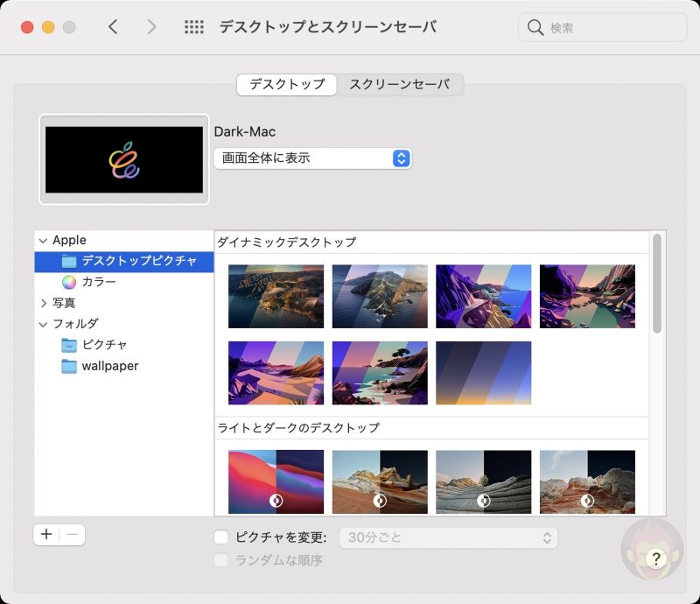The image size is (700, 604).
Task: Click the forward arrow icon in toolbar
Action: click(x=151, y=27)
